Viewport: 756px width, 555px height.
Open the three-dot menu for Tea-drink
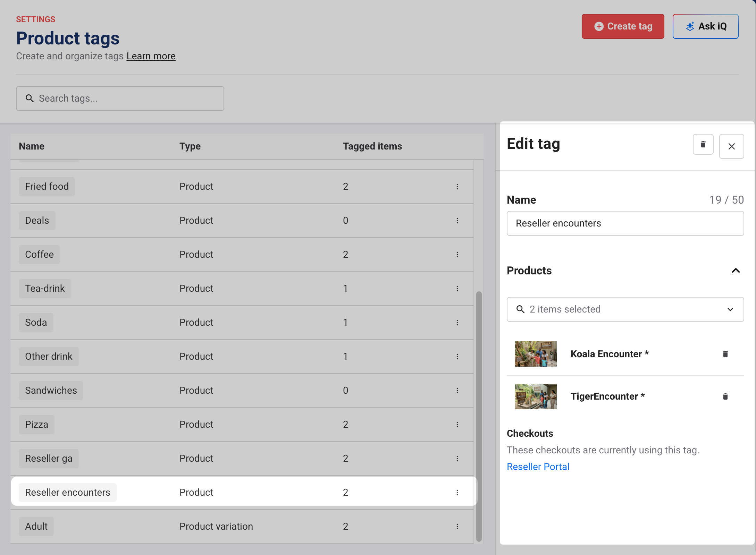457,289
